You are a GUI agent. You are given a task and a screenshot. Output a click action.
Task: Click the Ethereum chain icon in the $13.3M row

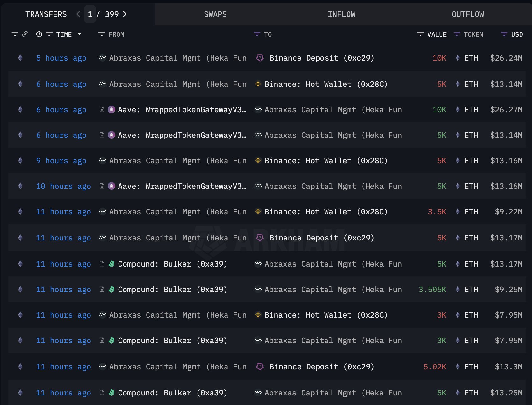coord(20,366)
